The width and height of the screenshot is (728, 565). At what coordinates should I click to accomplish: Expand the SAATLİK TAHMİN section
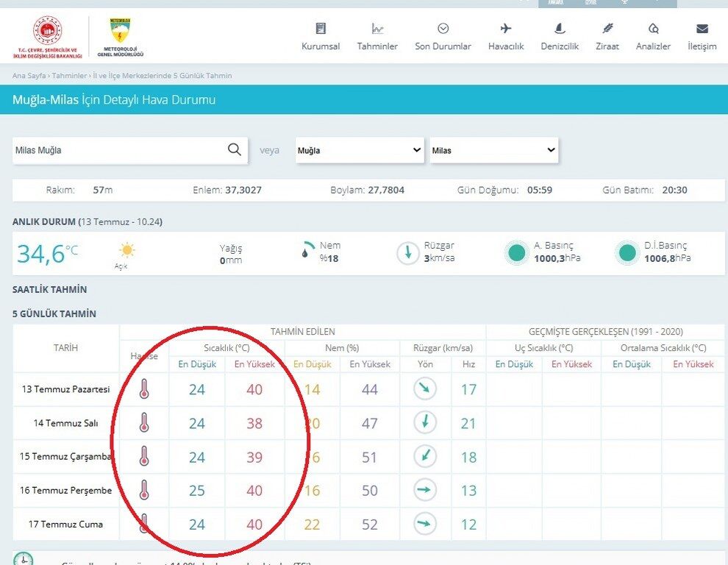tap(50, 289)
